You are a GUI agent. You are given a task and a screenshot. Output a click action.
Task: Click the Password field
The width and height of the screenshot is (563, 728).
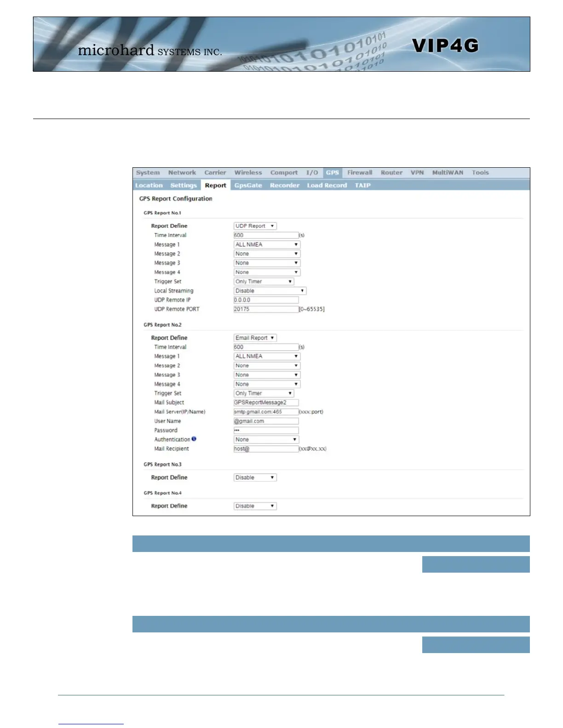pyautogui.click(x=266, y=431)
